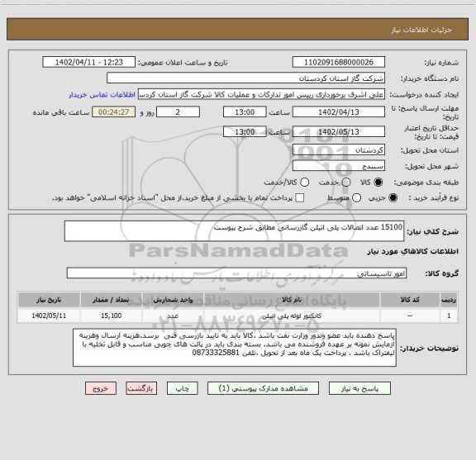Image resolution: width=476 pixels, height=460 pixels.
Task: Toggle the اسناد خزانه اسلامی payment checkbox
Action: coord(300,198)
